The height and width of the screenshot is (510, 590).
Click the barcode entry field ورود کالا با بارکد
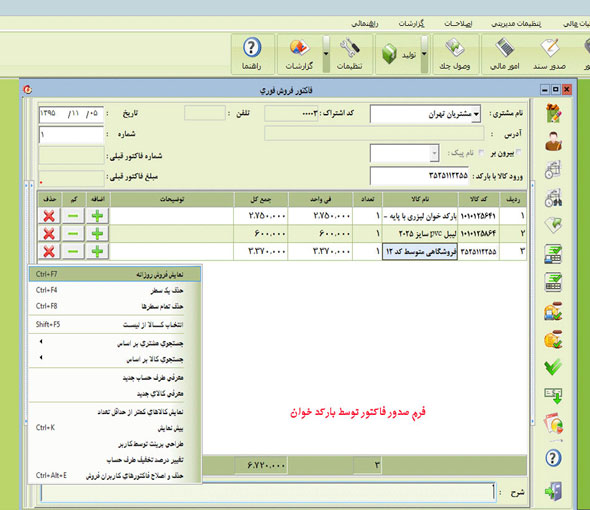[420, 176]
